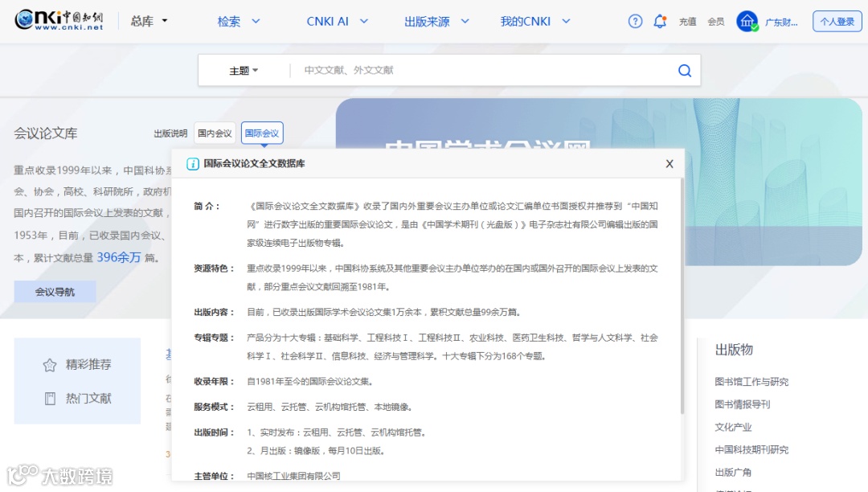Click the document icon beside 热门文献
The width and height of the screenshot is (868, 492).
pos(50,399)
